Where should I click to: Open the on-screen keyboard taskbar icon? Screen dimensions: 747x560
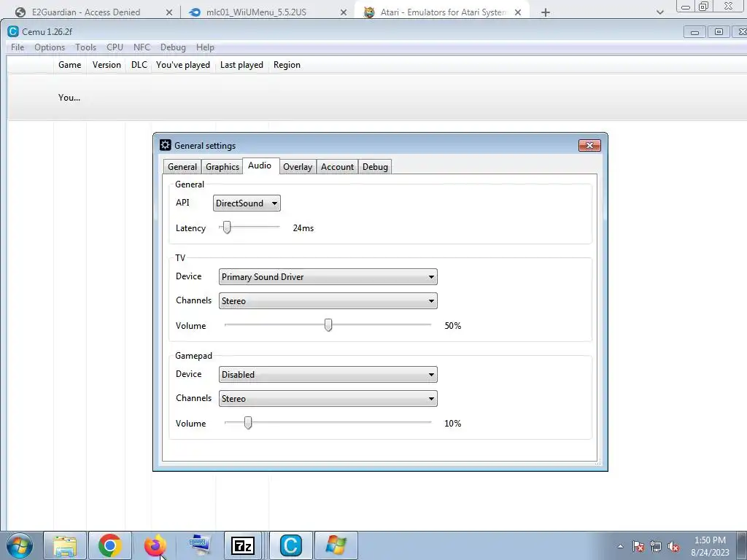point(200,545)
